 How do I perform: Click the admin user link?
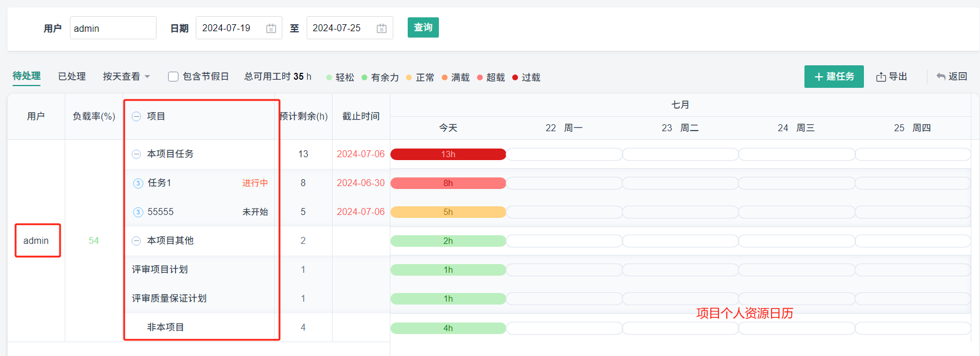point(36,240)
